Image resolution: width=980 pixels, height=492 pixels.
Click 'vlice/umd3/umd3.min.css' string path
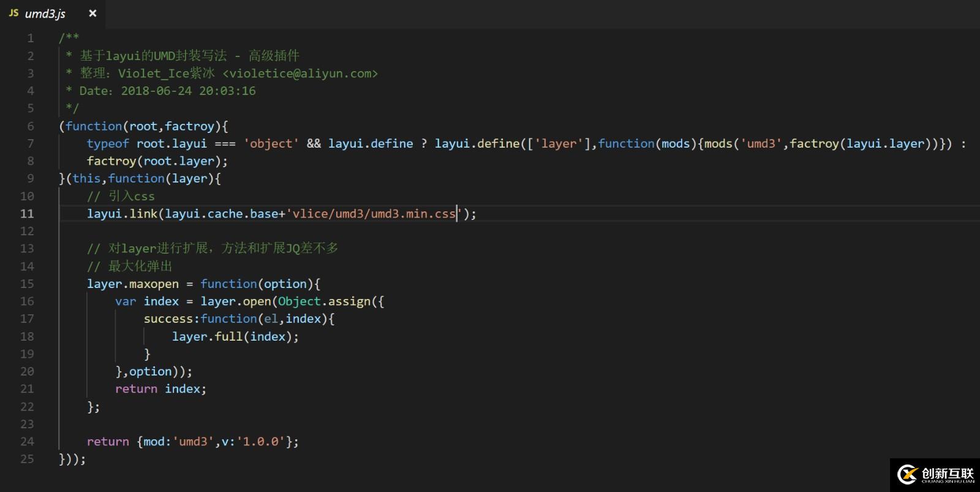pos(374,214)
